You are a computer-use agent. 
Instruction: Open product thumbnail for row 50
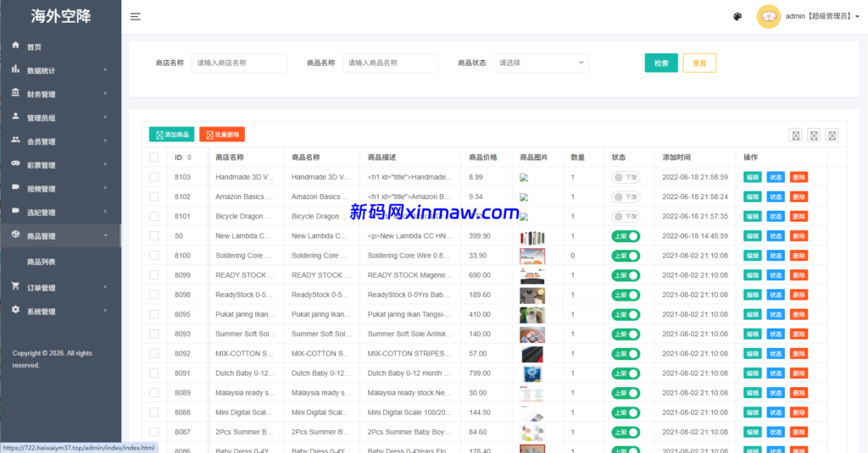point(532,237)
